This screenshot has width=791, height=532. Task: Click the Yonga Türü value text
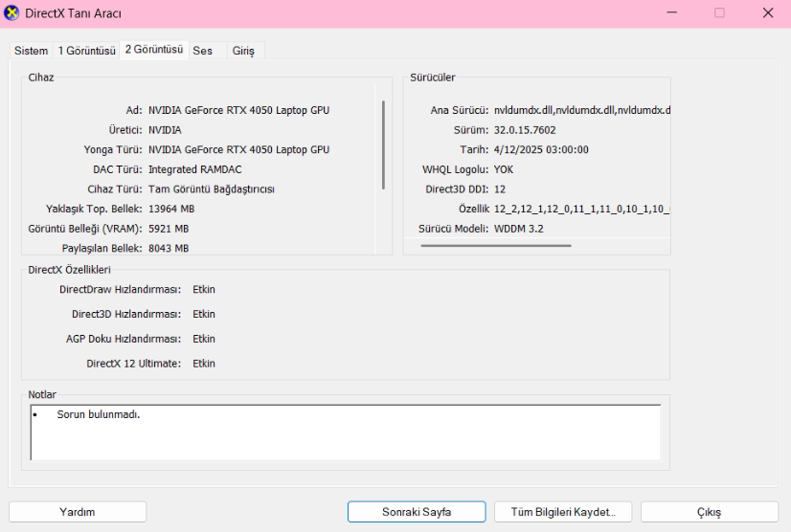(x=238, y=150)
